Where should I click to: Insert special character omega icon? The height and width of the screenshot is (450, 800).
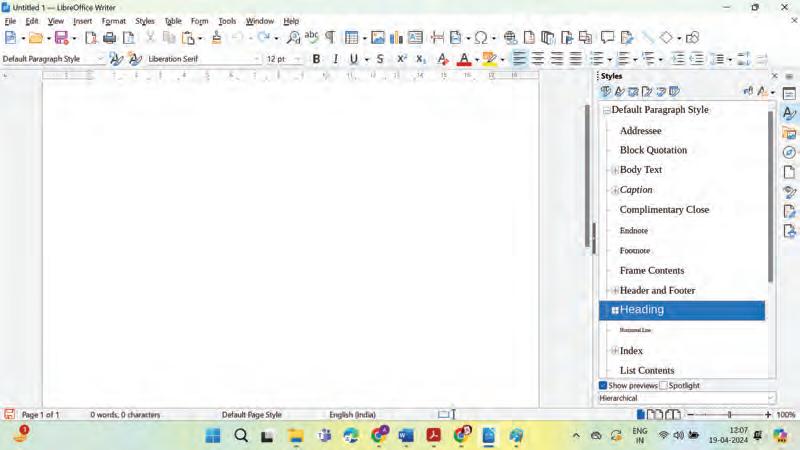click(x=481, y=38)
